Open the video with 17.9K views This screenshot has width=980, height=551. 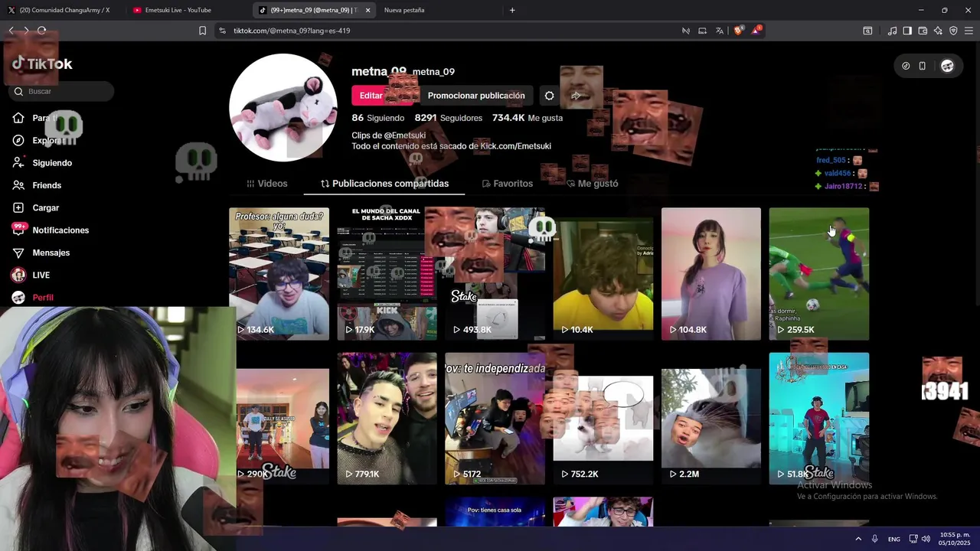tap(387, 273)
